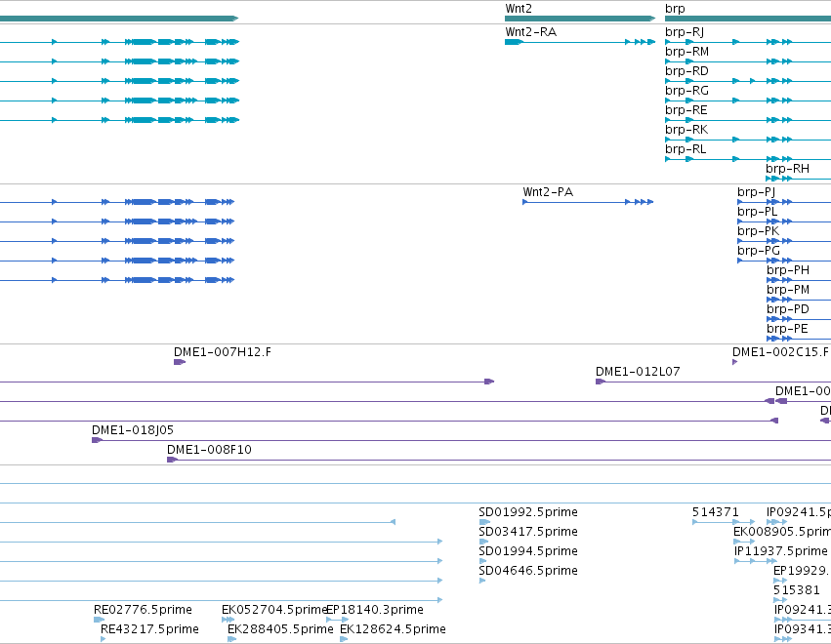The height and width of the screenshot is (644, 831).
Task: Click the DME1-008F10 purple start glyph
Action: 172,460
